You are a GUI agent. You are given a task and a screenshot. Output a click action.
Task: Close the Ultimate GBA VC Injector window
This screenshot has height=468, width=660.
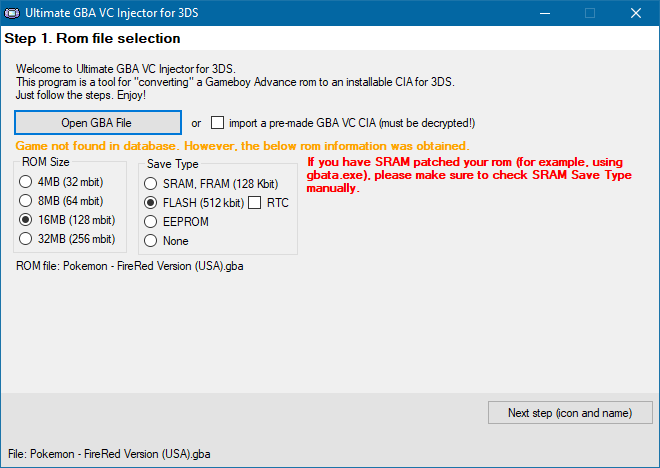point(636,13)
